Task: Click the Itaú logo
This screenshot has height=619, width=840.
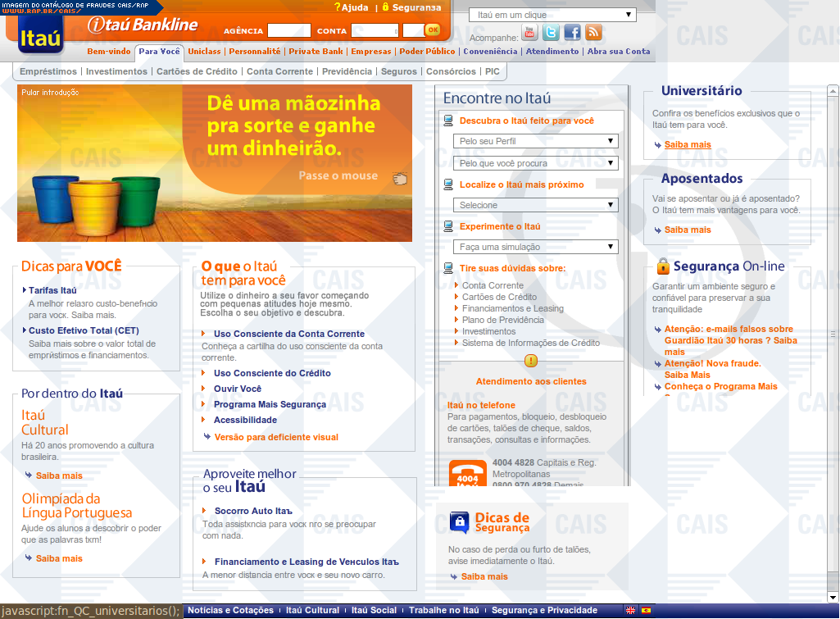Action: click(40, 38)
